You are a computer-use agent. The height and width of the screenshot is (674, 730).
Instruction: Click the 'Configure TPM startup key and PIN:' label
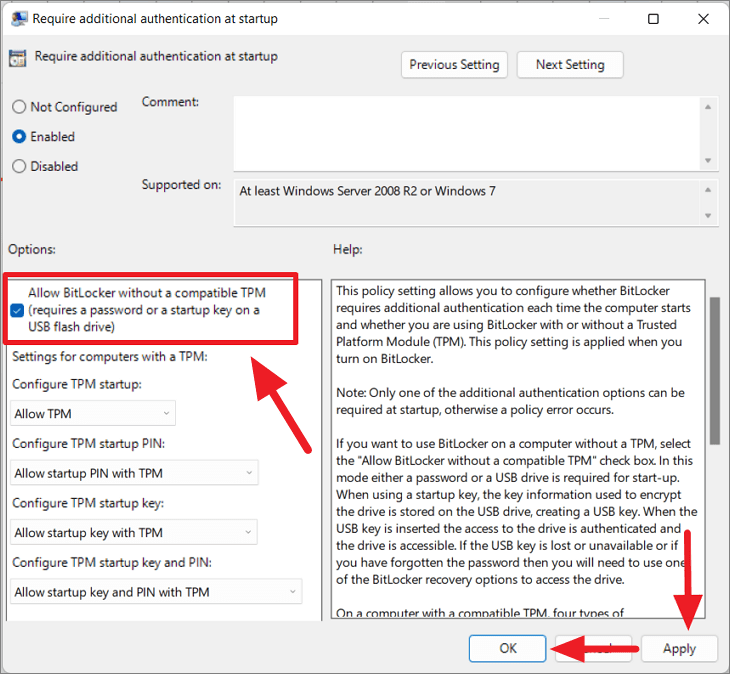coord(112,563)
